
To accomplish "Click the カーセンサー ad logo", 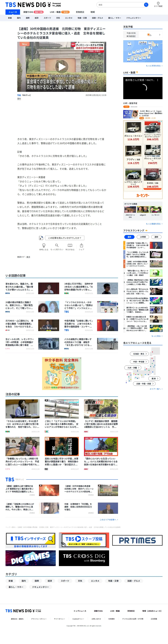I will [143, 195].
